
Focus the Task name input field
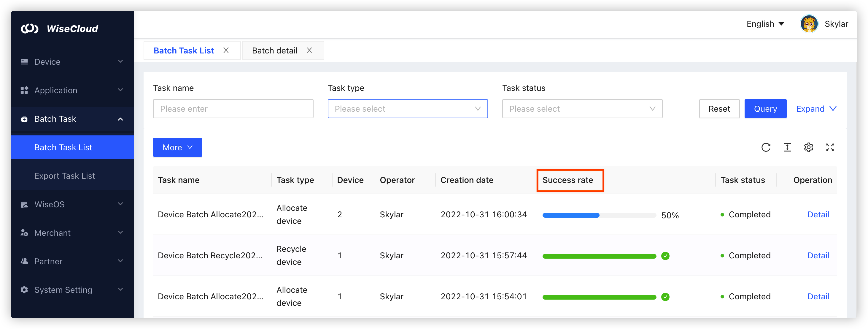coord(233,109)
